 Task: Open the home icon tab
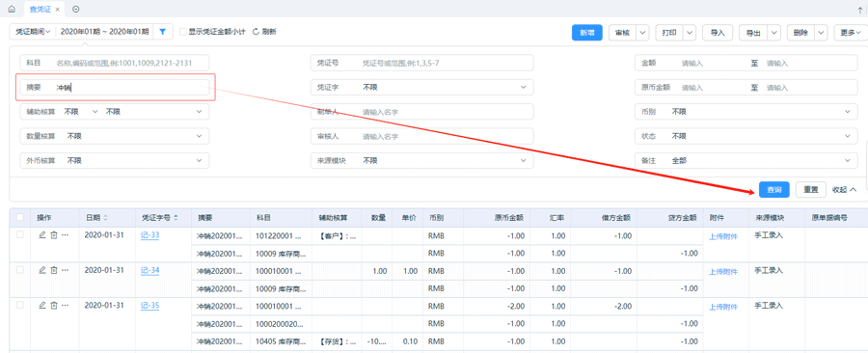point(12,9)
